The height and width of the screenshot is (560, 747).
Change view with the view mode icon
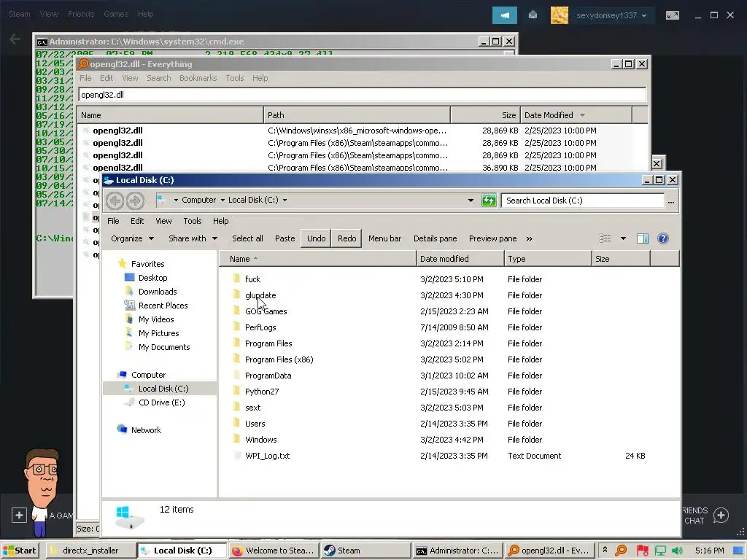pyautogui.click(x=605, y=238)
